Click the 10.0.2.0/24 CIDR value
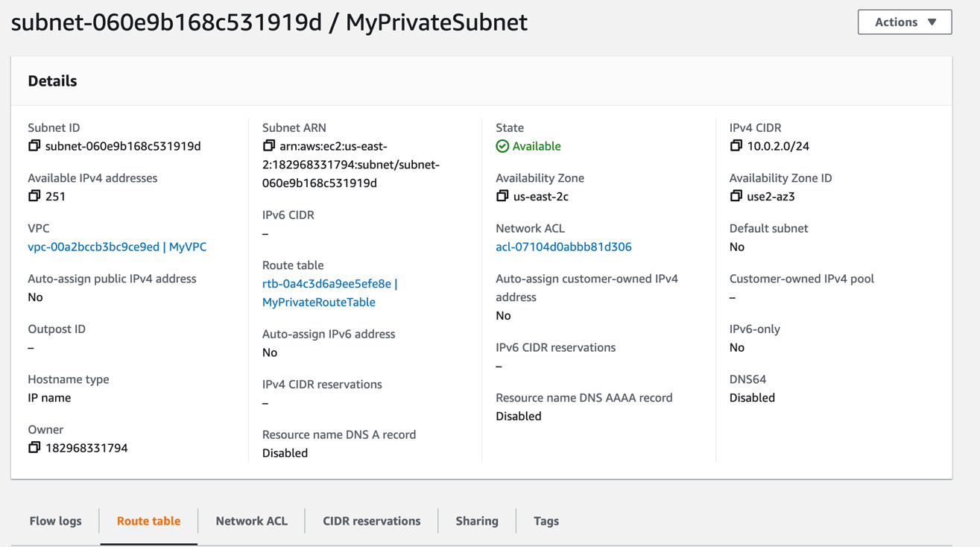The image size is (980, 547). click(778, 146)
